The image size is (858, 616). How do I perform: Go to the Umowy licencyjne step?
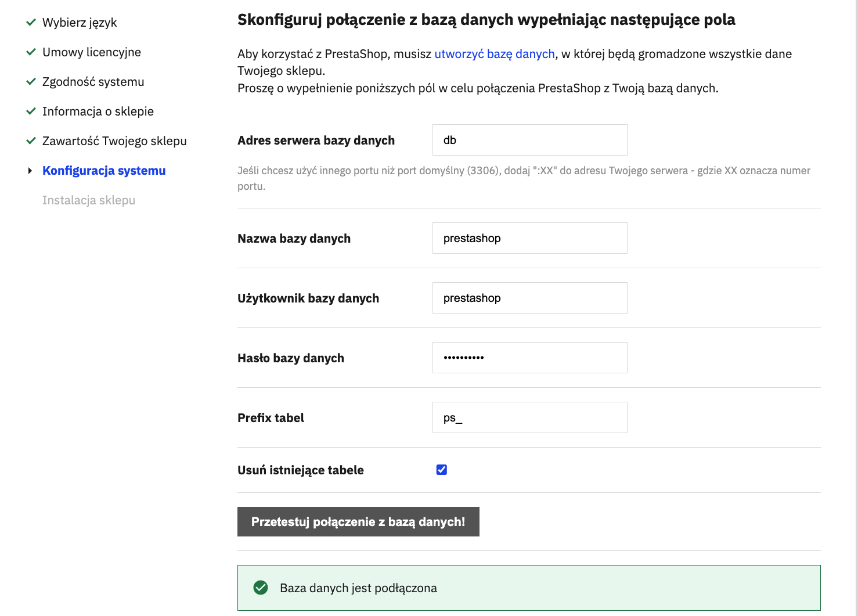(92, 52)
